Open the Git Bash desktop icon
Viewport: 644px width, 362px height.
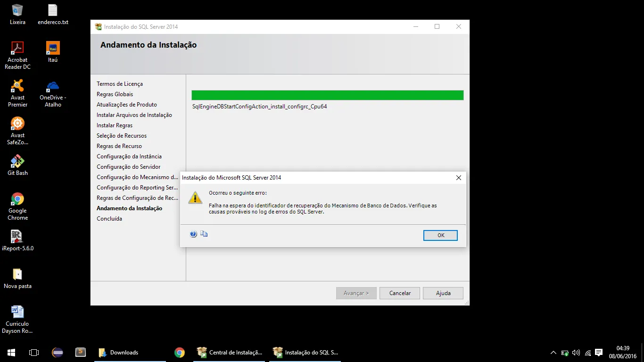[x=17, y=162]
